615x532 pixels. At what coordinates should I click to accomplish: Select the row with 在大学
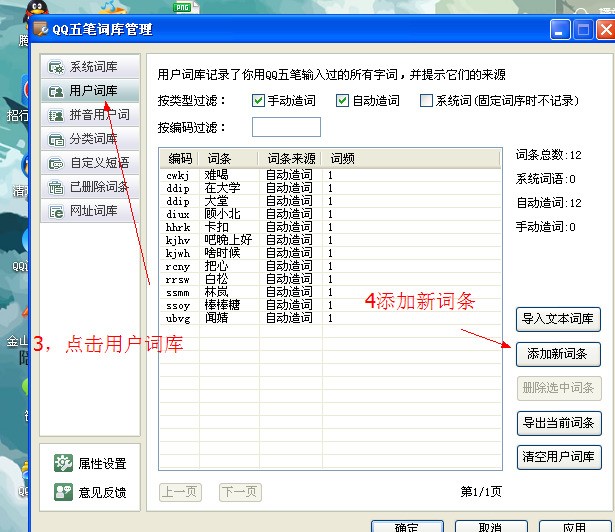330,188
